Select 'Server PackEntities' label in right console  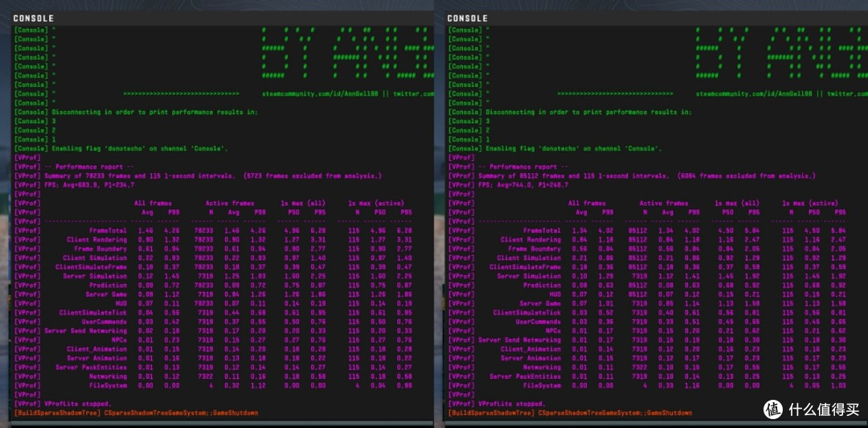tap(525, 376)
